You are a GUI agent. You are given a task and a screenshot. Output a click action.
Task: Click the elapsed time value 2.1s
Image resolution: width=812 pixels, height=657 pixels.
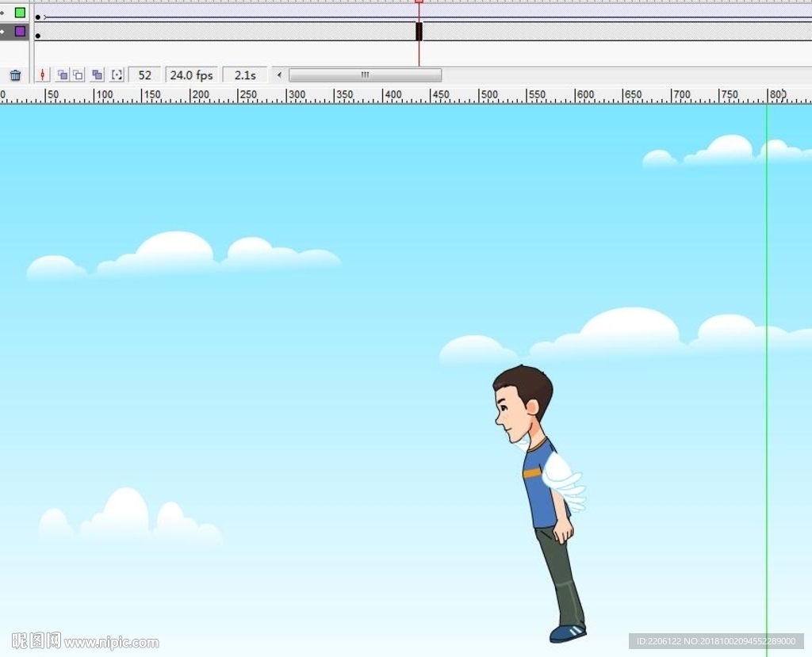pos(245,75)
